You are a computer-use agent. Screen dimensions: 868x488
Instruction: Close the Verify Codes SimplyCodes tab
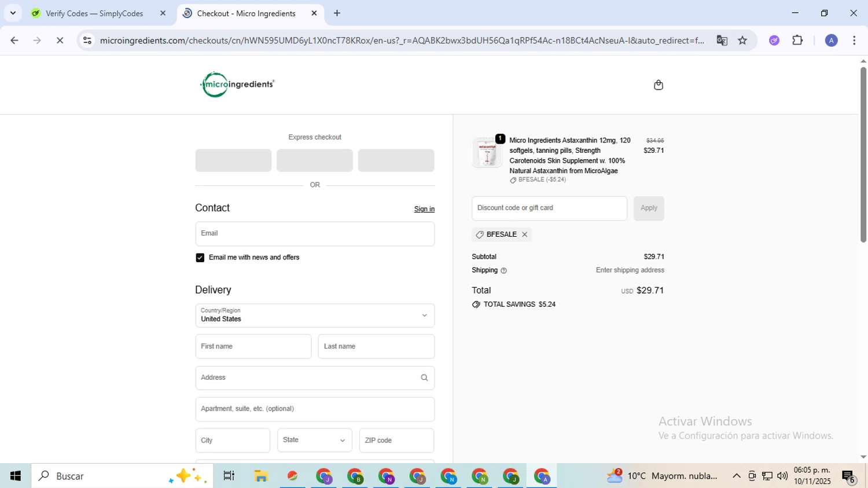pos(163,13)
